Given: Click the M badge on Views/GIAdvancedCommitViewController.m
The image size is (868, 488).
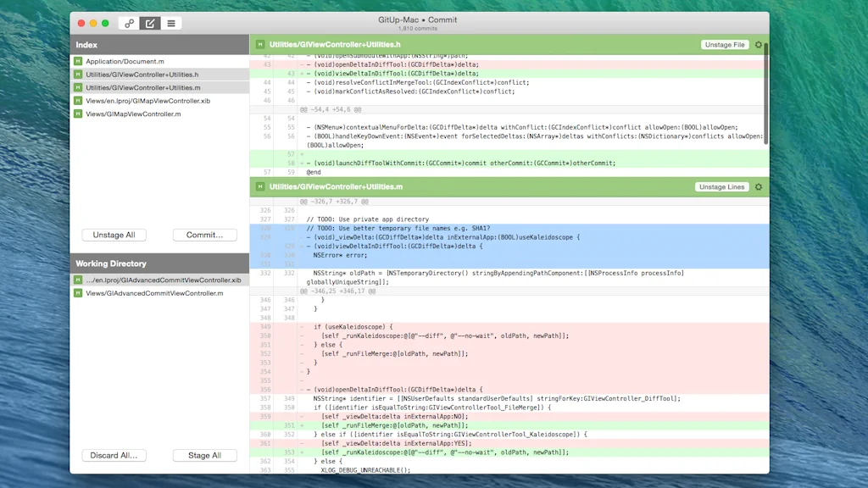Looking at the screenshot, I should (x=81, y=292).
